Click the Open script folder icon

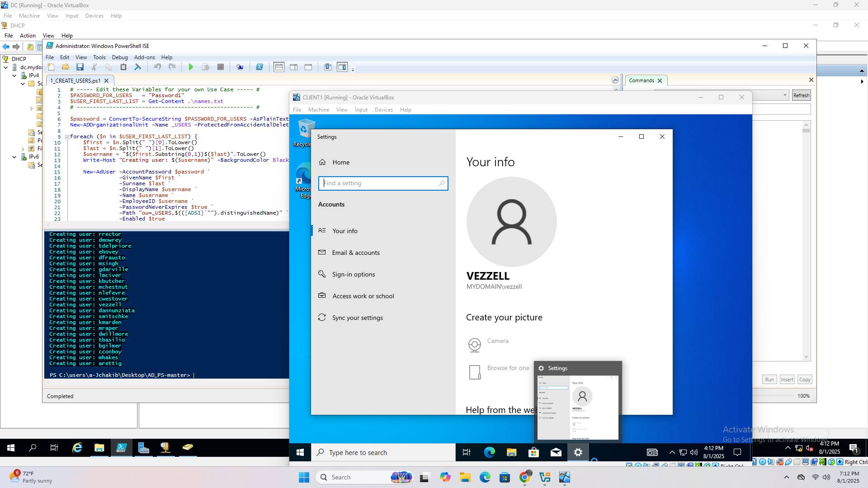click(x=66, y=67)
